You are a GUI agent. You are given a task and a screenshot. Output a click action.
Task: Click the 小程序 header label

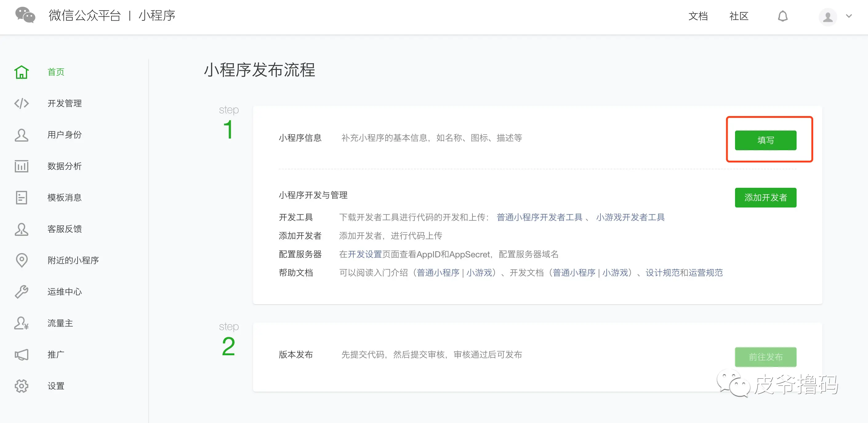157,15
